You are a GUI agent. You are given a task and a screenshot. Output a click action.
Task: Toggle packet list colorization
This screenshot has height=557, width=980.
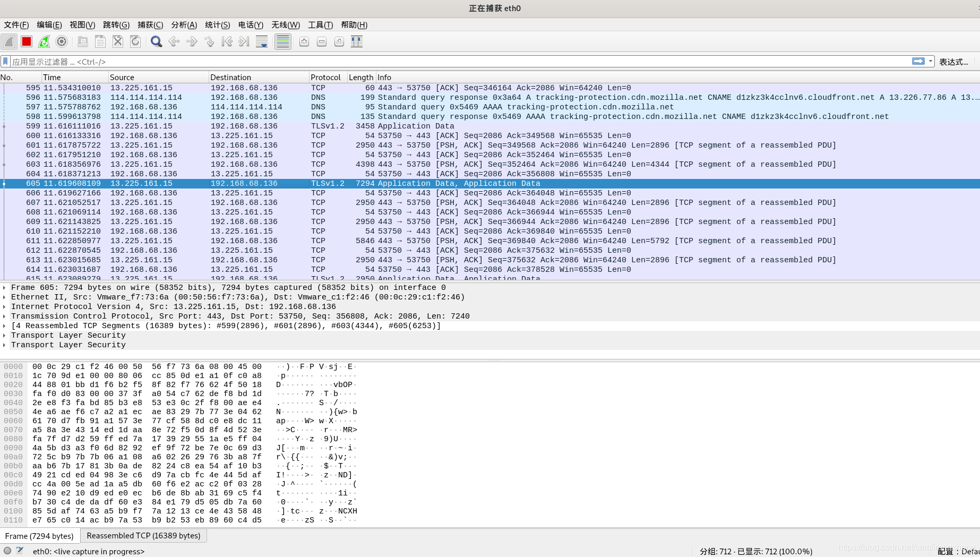(x=283, y=41)
